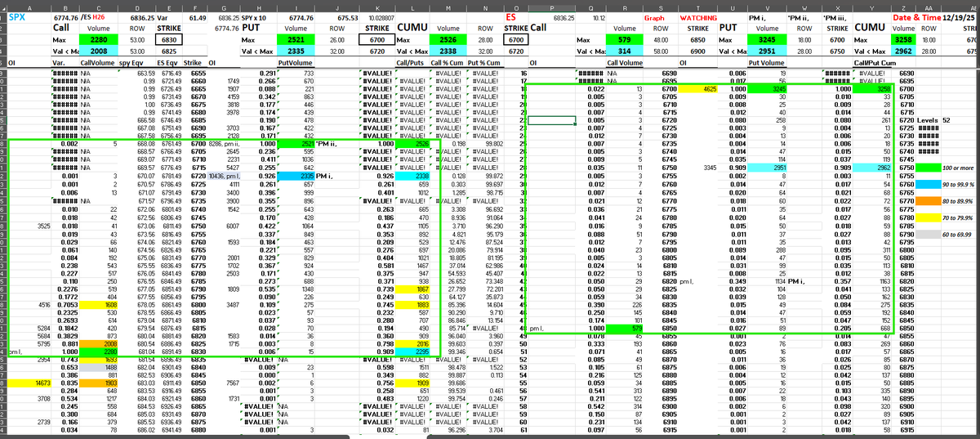The width and height of the screenshot is (980, 439).
Task: Click the Levels label cell
Action: point(928,119)
